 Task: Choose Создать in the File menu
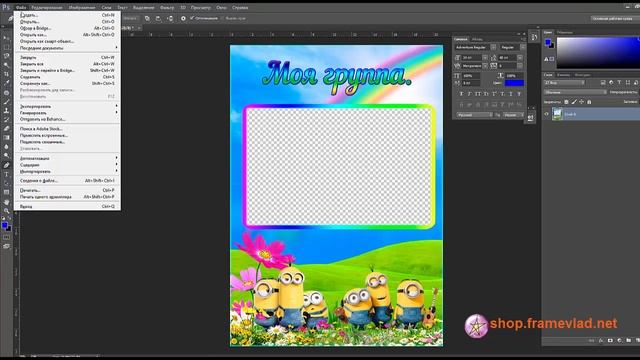68,15
